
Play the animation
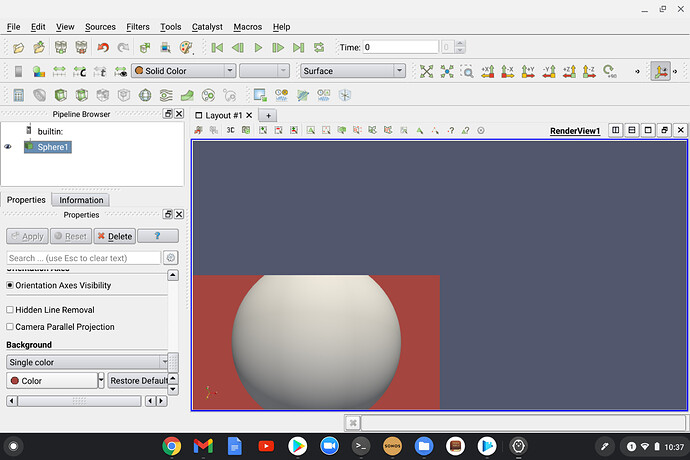point(258,48)
